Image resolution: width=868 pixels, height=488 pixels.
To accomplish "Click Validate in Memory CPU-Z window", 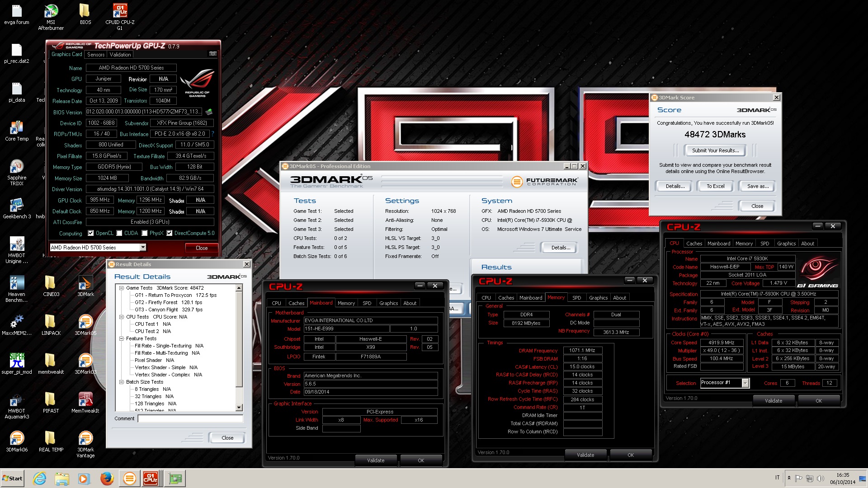I will 585,455.
